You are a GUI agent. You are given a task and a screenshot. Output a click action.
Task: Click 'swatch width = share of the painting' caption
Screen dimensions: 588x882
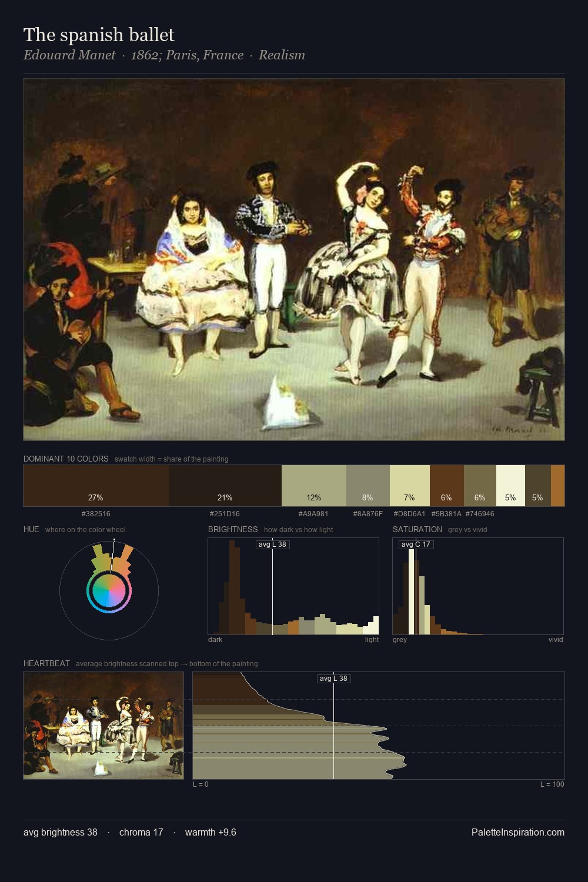coord(172,459)
